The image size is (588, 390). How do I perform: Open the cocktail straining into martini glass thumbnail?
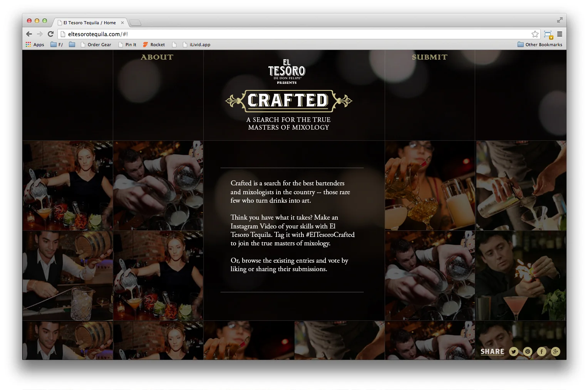pos(521,185)
